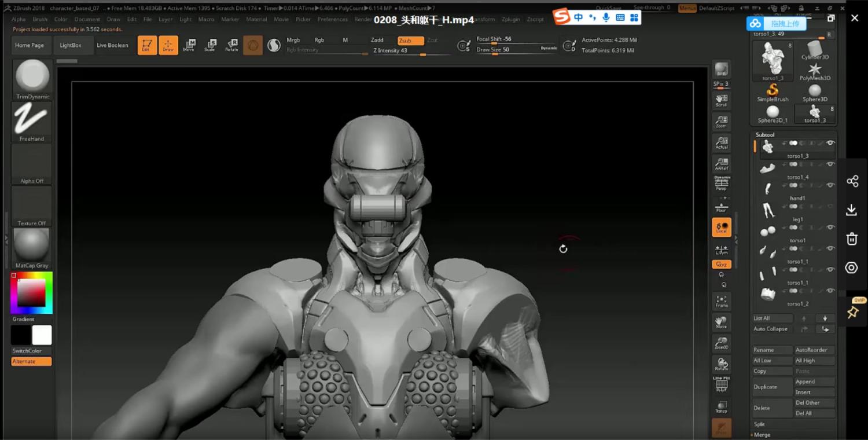The width and height of the screenshot is (868, 440).
Task: Select the black secondary color swatch
Action: point(21,335)
